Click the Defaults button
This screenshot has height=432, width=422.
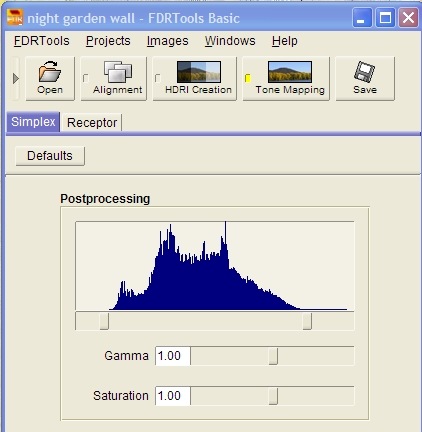coord(50,156)
